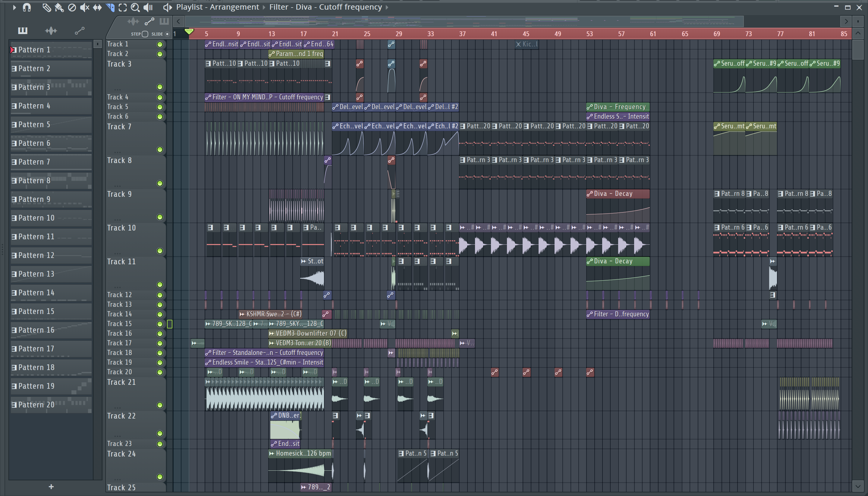Select the Zoom magnifier tool
Screen dimensions: 868x496
[135, 7]
